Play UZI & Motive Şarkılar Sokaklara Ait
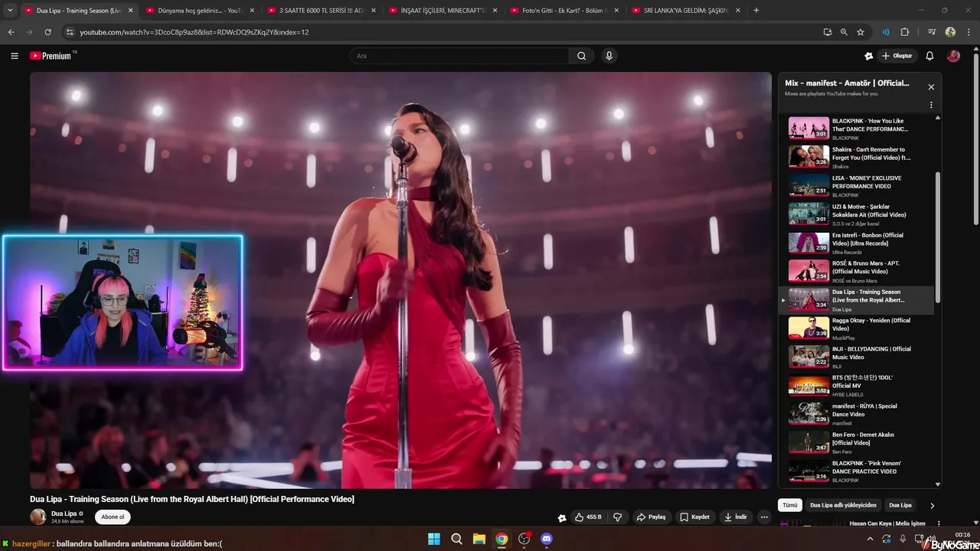 click(857, 214)
